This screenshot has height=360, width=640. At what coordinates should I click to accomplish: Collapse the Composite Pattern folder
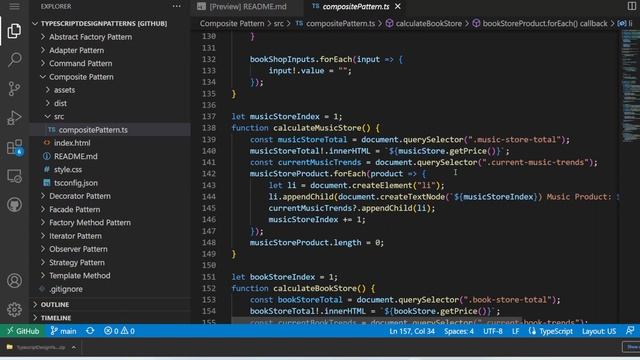tap(81, 77)
